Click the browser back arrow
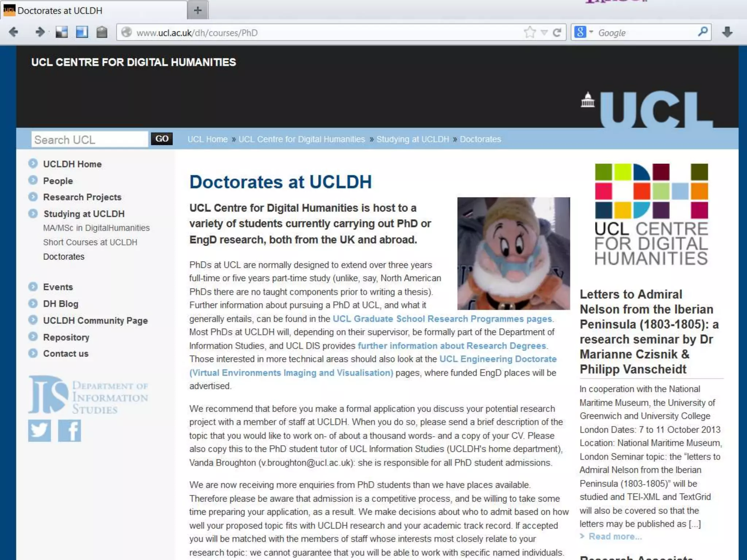 pyautogui.click(x=13, y=32)
